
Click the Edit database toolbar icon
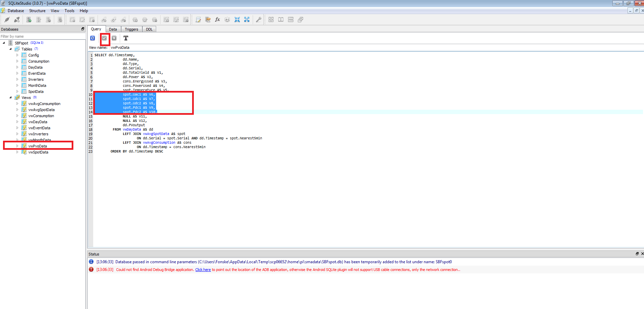[39, 20]
